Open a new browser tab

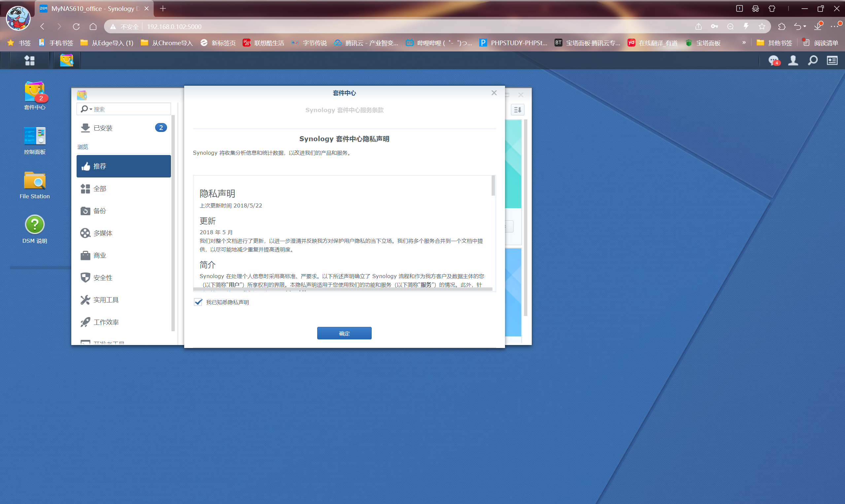click(x=163, y=9)
